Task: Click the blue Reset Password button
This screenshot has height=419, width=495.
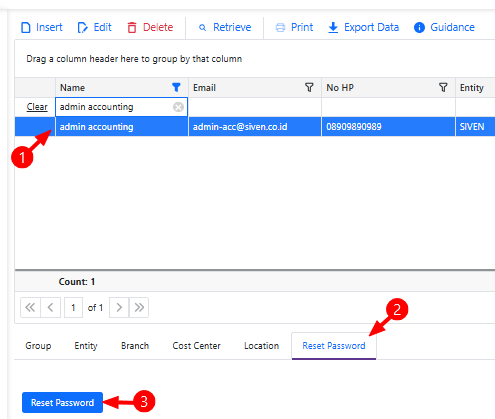Action: click(x=62, y=403)
